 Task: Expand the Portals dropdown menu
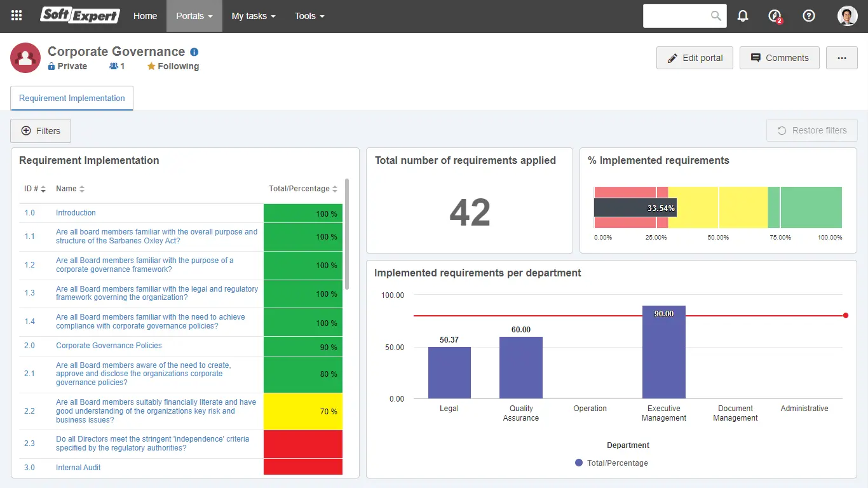(194, 16)
